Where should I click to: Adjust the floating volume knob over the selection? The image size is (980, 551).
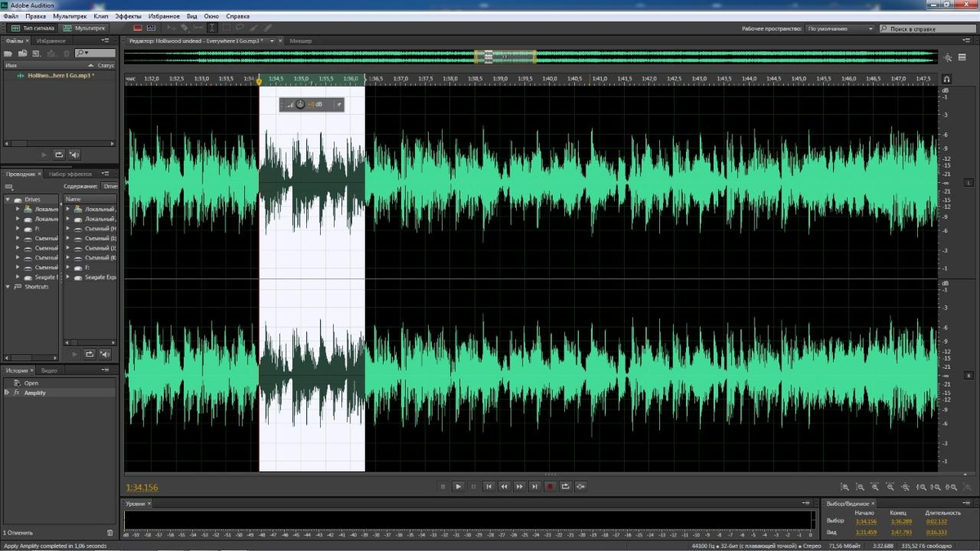click(x=300, y=104)
